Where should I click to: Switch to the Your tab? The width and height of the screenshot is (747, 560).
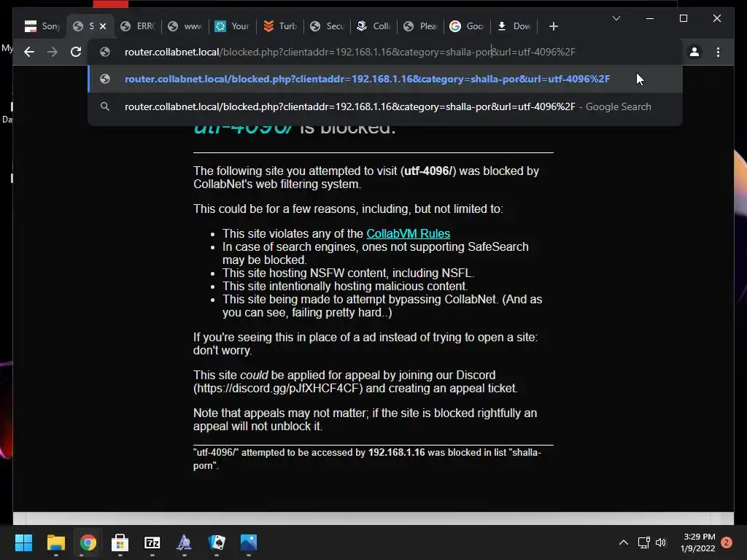(x=232, y=26)
